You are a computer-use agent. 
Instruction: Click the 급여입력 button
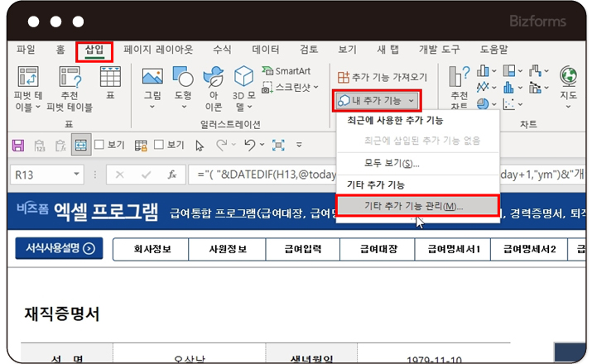303,249
